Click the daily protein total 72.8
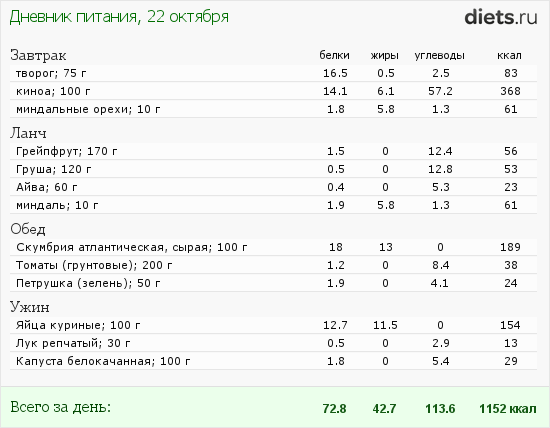Viewport: 550px width, 428px height. coord(334,409)
